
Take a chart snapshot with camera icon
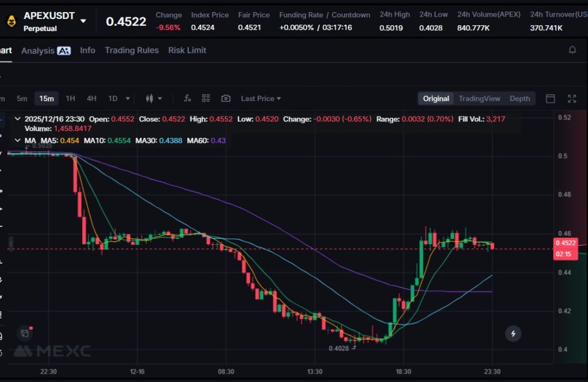(x=226, y=98)
